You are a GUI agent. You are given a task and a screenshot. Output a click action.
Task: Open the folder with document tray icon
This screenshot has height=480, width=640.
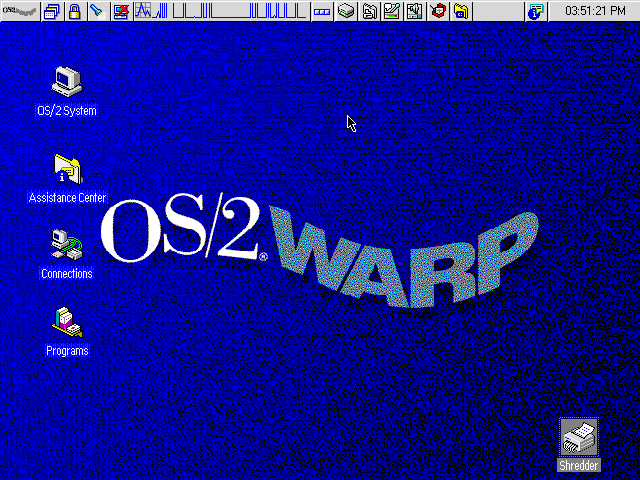(x=369, y=12)
